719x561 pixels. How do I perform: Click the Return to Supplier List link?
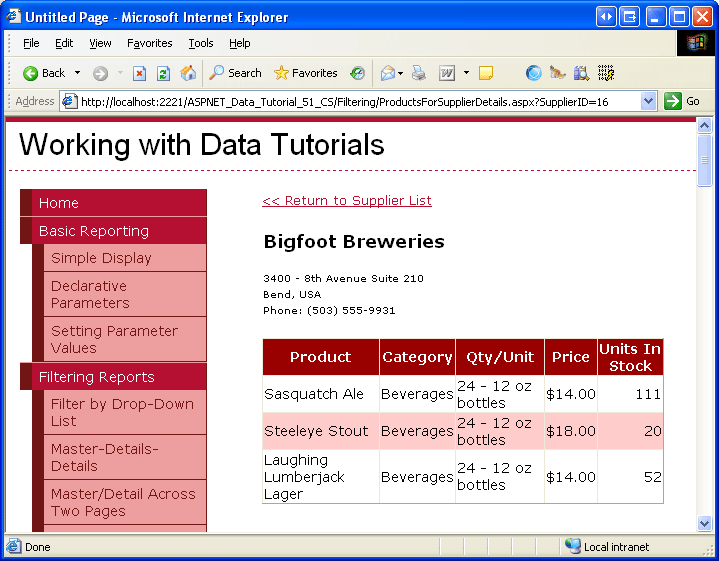click(x=347, y=201)
